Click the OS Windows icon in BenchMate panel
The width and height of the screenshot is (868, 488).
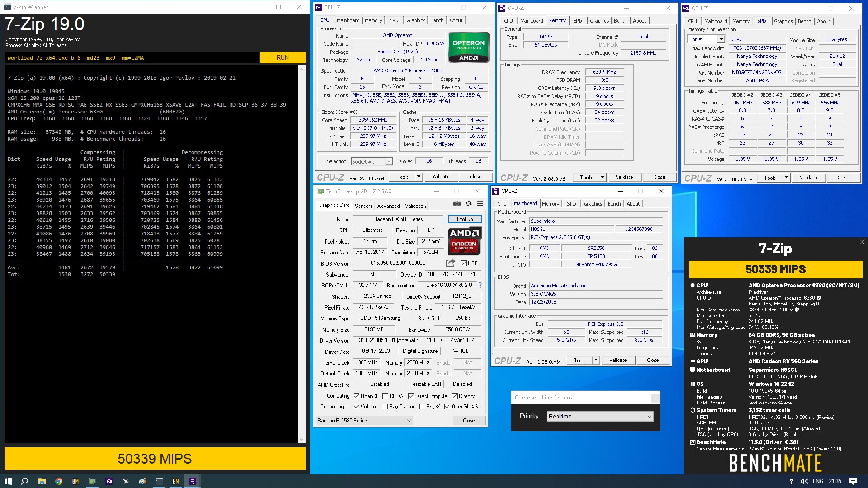click(693, 384)
